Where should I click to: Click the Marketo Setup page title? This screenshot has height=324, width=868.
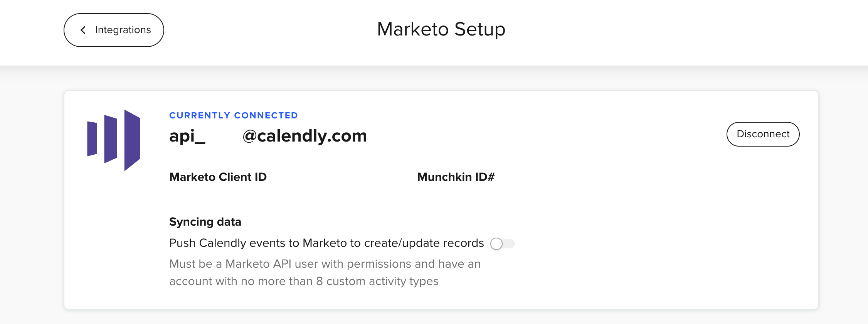click(x=441, y=29)
